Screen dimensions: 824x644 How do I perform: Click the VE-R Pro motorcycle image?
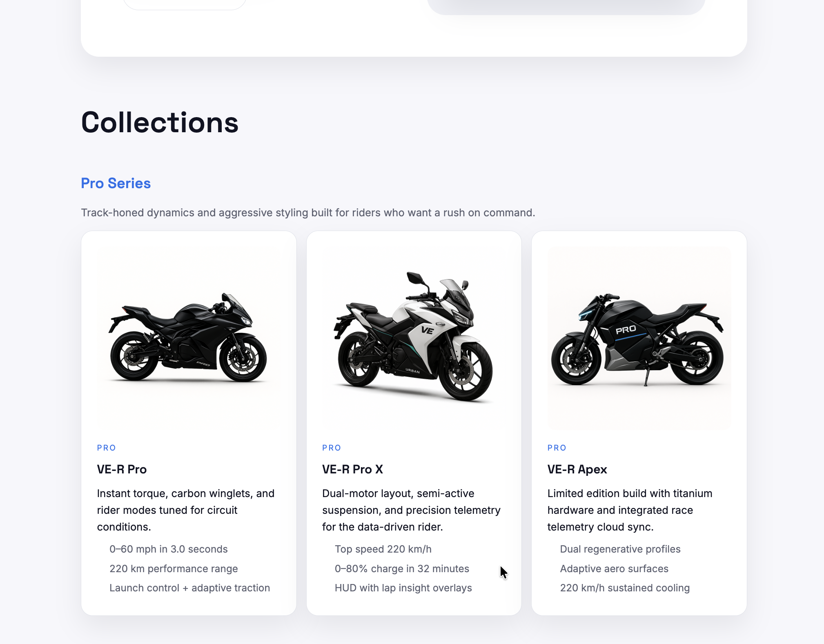pos(189,338)
